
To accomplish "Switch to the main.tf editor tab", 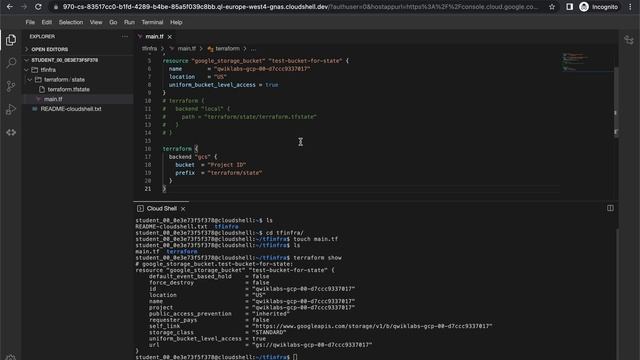I will coord(154,37).
